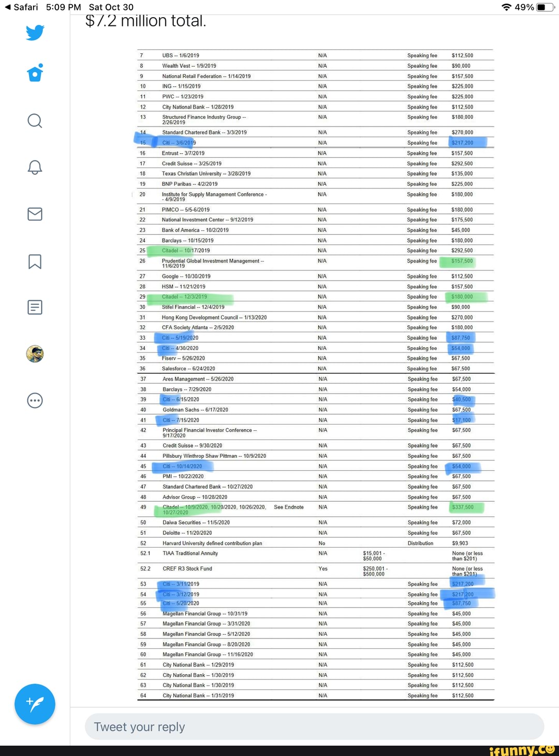559x756 pixels.
Task: Tap the clock time in status bar
Action: (63, 7)
